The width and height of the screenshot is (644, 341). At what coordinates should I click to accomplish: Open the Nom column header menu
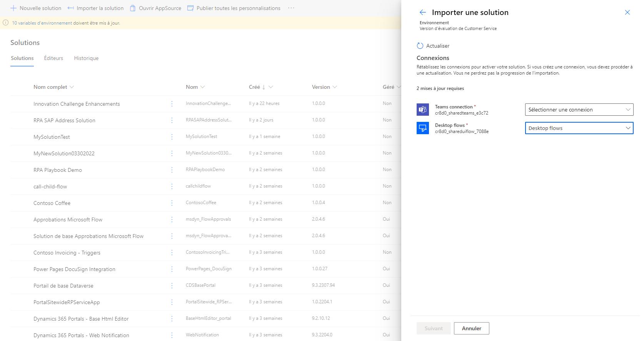point(195,87)
